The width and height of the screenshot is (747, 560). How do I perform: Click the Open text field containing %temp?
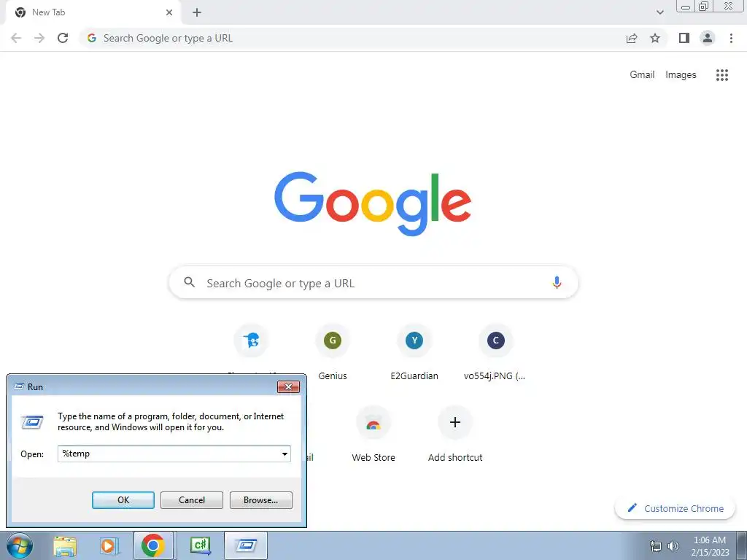click(x=174, y=454)
